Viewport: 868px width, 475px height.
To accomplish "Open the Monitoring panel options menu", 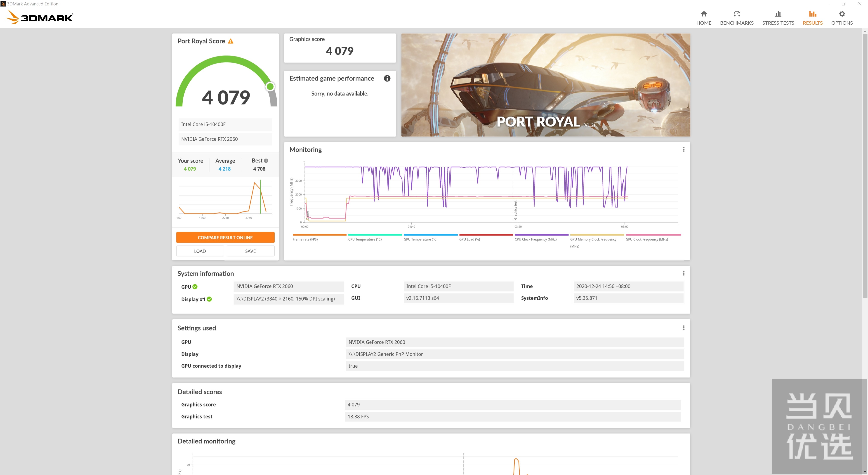I will pyautogui.click(x=683, y=149).
